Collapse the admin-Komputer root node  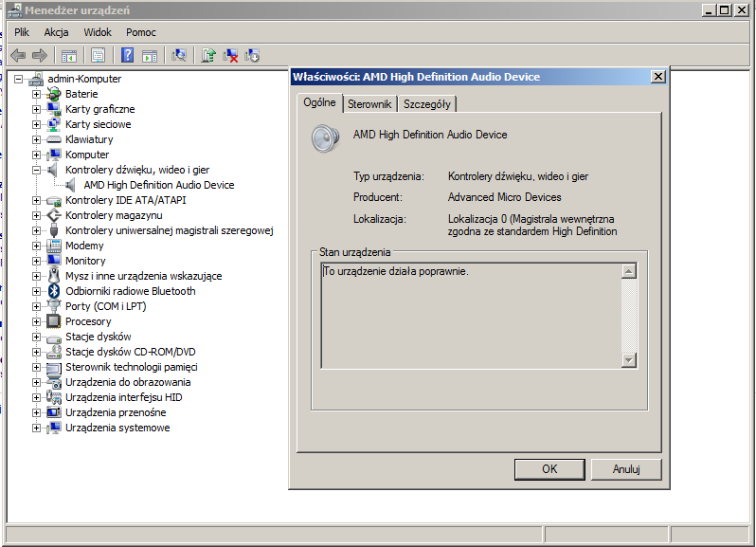[18, 79]
